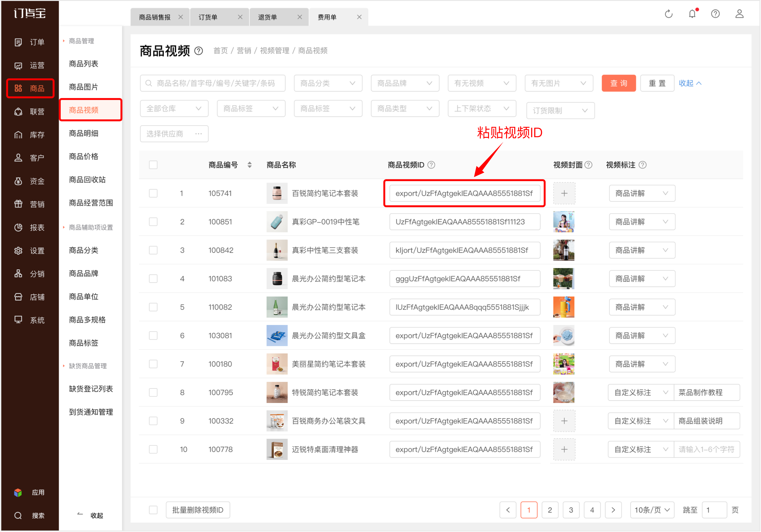Open 视频标注 dropdown for row 100795

tap(641, 393)
